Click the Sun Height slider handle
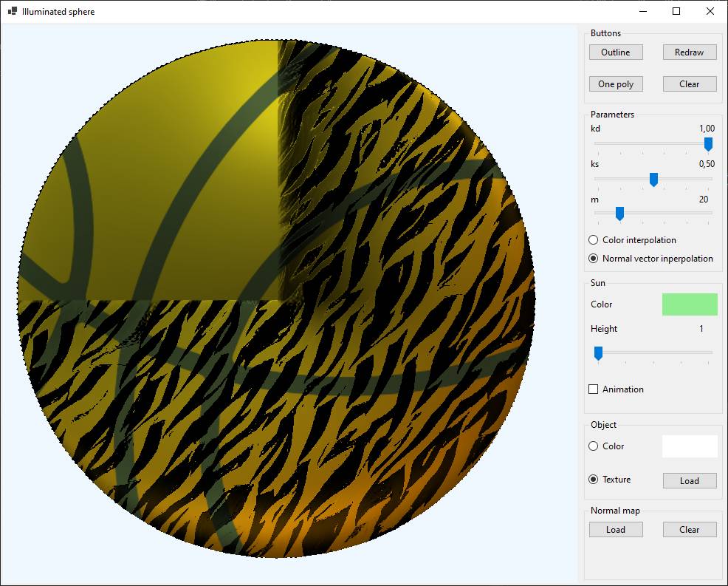Screen dimensions: 728x586 tap(599, 354)
